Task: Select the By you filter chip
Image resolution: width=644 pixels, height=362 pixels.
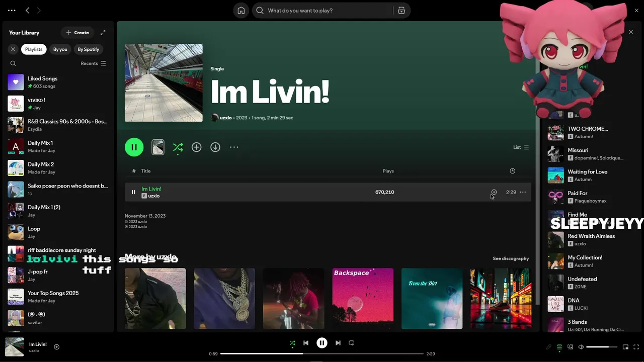Action: pos(60,49)
